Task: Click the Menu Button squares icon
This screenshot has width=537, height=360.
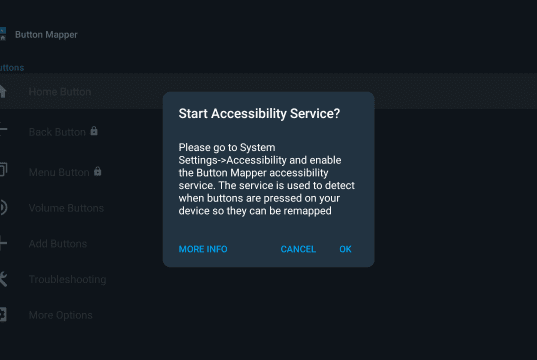Action: pos(3,169)
